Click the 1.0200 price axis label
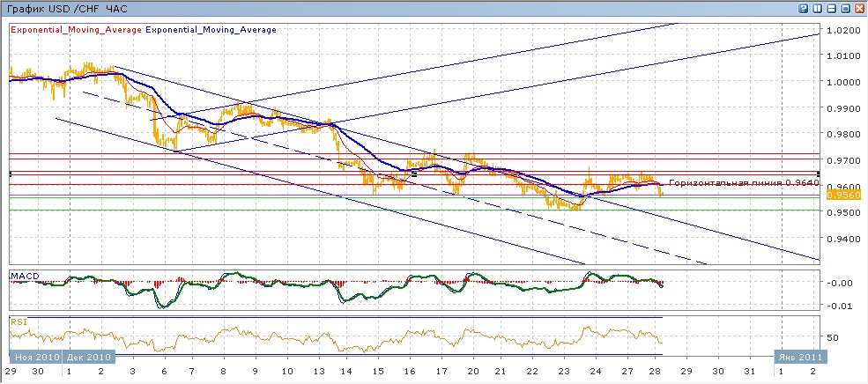The image size is (868, 384). tap(842, 30)
